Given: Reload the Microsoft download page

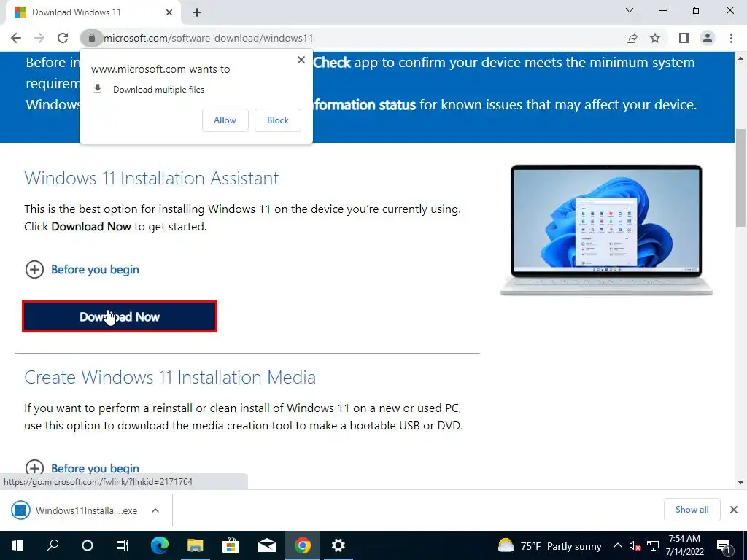Looking at the screenshot, I should (x=63, y=38).
